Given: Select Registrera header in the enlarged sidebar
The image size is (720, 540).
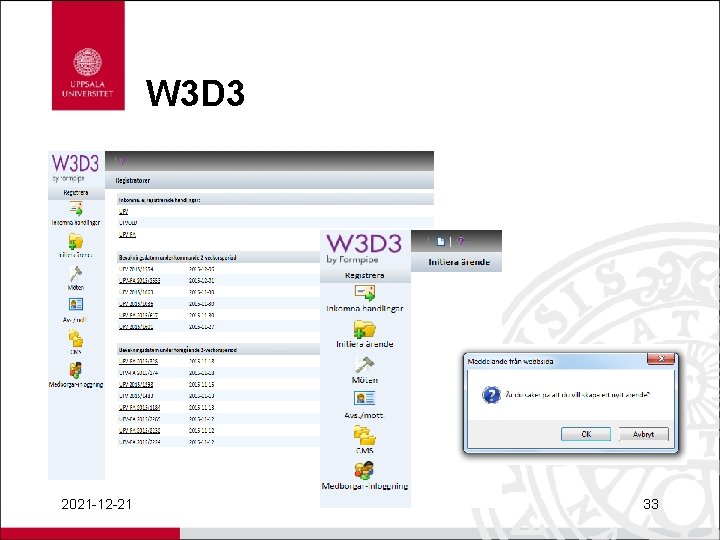Looking at the screenshot, I should click(365, 276).
